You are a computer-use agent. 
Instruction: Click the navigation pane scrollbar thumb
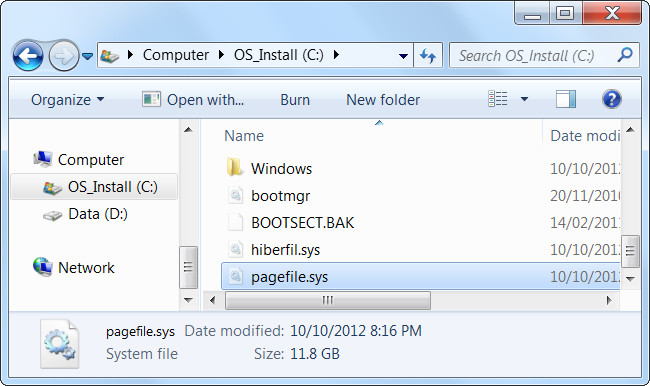pyautogui.click(x=188, y=267)
